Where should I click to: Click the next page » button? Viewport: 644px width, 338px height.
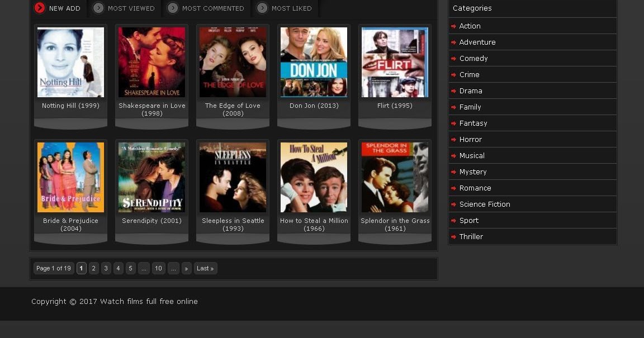187,268
